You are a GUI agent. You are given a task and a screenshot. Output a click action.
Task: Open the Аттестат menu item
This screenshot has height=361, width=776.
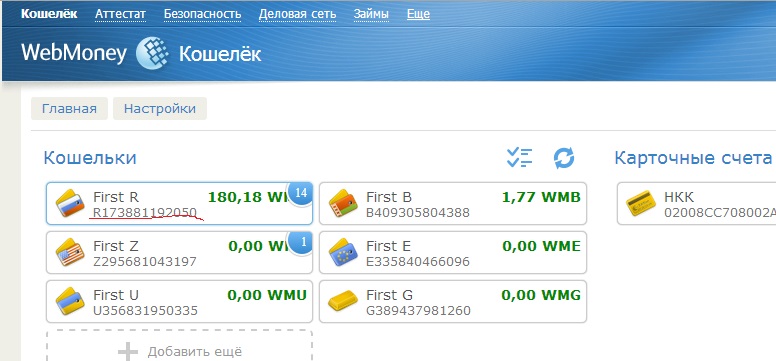coord(120,14)
